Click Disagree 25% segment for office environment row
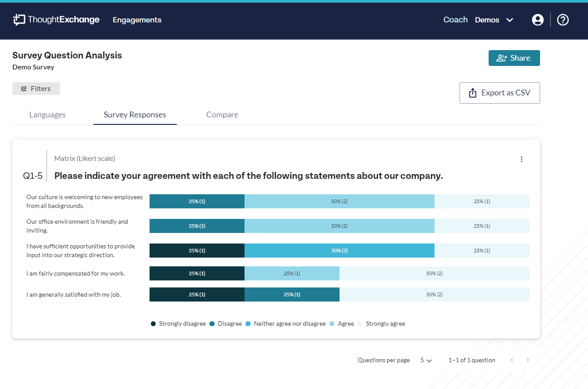Viewport: 588px width, 389px height. pyautogui.click(x=197, y=226)
